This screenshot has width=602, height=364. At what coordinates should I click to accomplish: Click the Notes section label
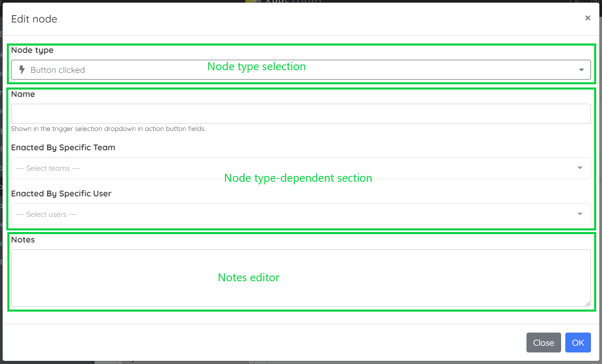(23, 239)
